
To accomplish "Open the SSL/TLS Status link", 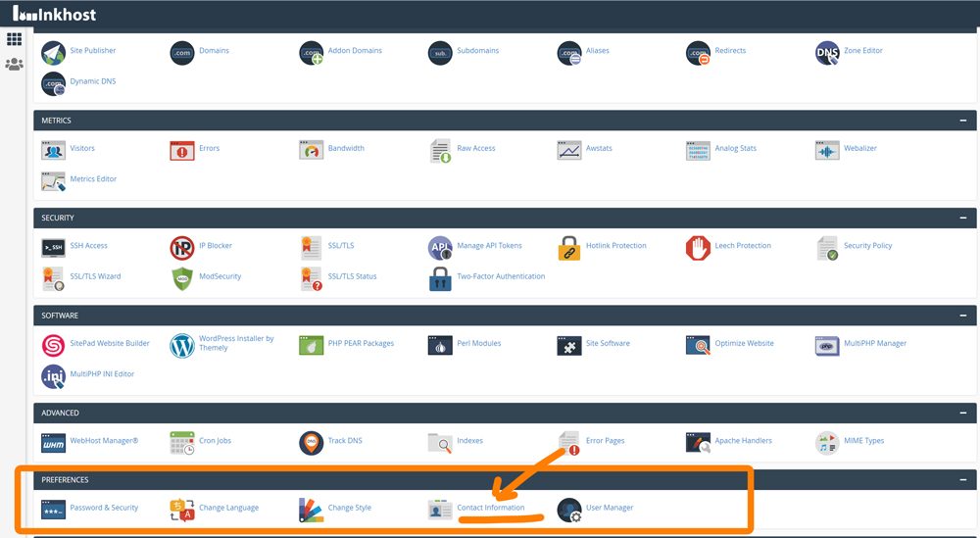I will click(x=352, y=276).
